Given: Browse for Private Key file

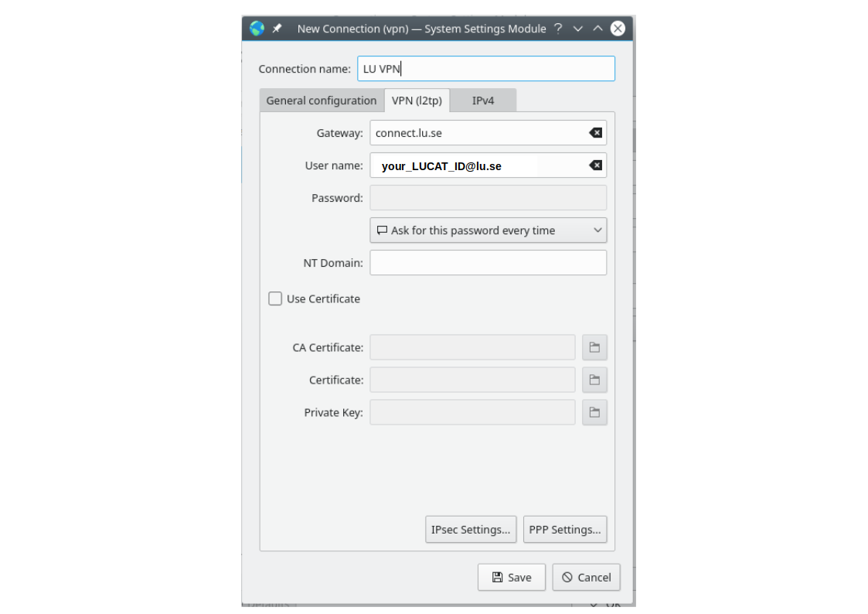Looking at the screenshot, I should [x=594, y=412].
